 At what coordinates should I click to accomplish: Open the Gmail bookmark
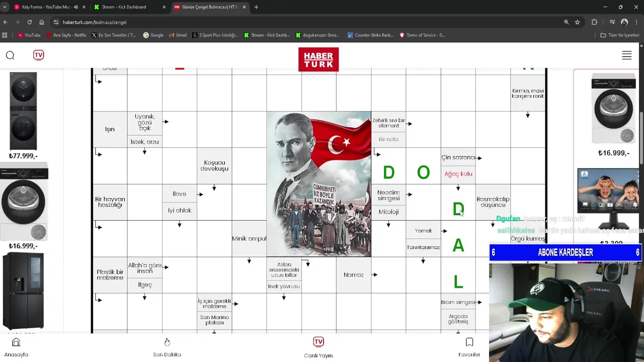click(178, 35)
